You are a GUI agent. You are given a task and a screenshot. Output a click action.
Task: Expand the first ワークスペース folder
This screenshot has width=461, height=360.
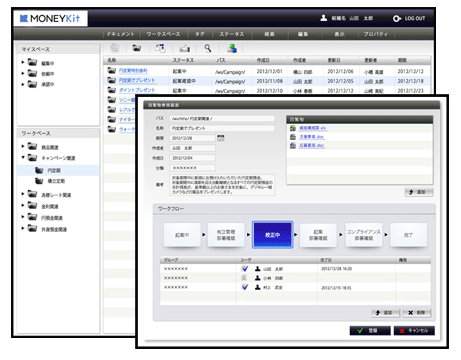[x=23, y=146]
